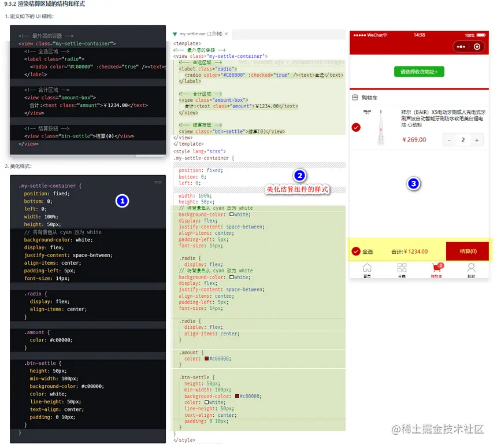Screen dimensions: 497x448
Task: Click the Vue file icon on editor tab
Action: (175, 34)
